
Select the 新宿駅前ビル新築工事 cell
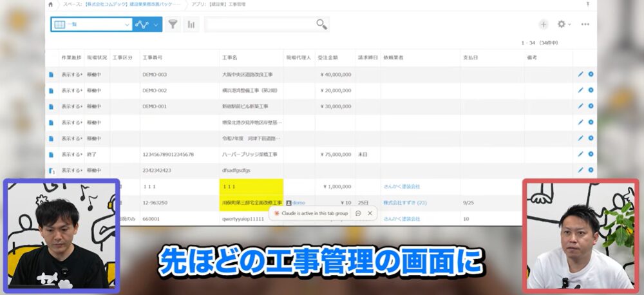[x=251, y=106]
